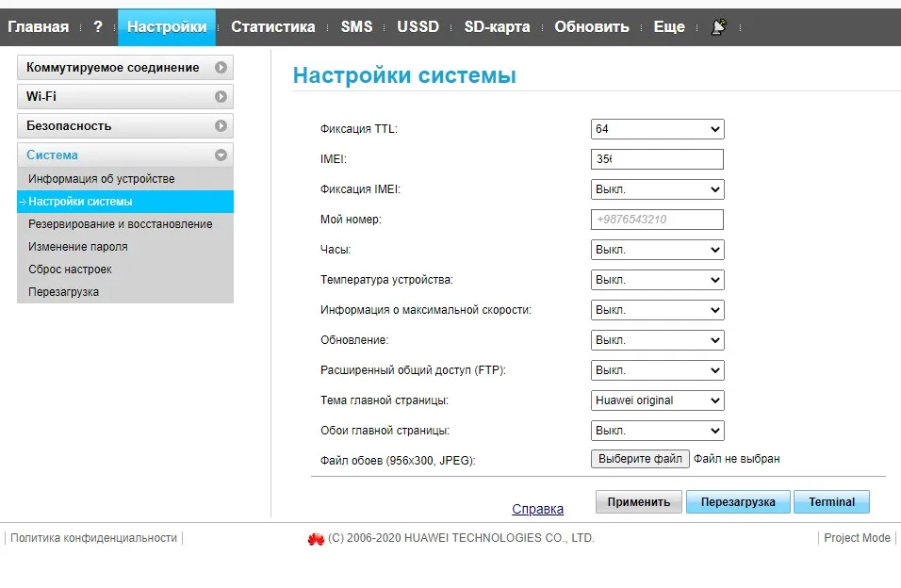Image resolution: width=901 pixels, height=588 pixels.
Task: Open the Еще menu
Action: pos(669,27)
